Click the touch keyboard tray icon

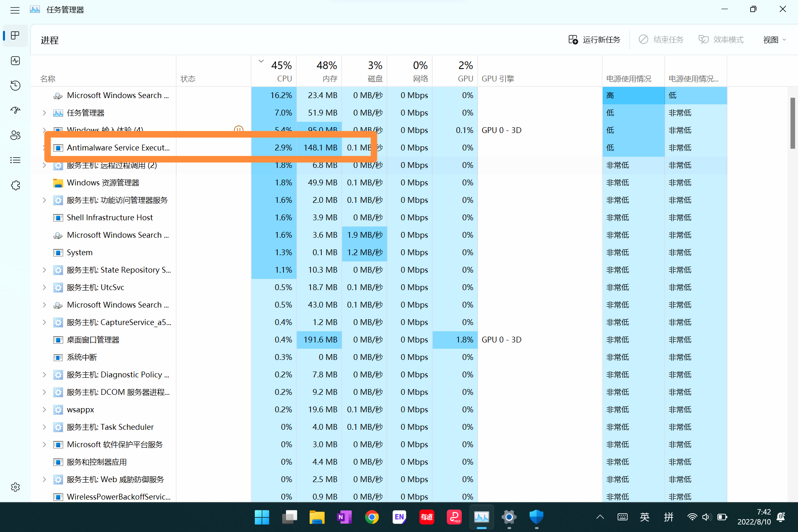coord(622,517)
